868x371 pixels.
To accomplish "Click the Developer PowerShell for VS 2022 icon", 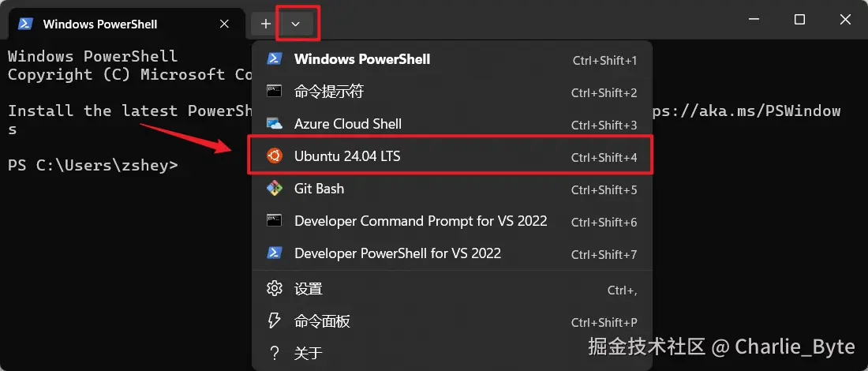I will click(275, 253).
